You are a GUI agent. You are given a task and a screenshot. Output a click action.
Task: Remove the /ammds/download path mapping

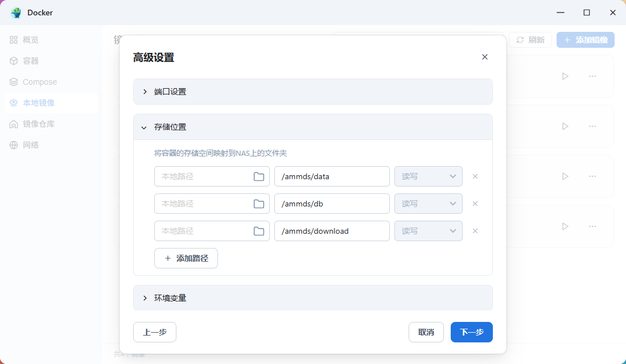click(475, 231)
